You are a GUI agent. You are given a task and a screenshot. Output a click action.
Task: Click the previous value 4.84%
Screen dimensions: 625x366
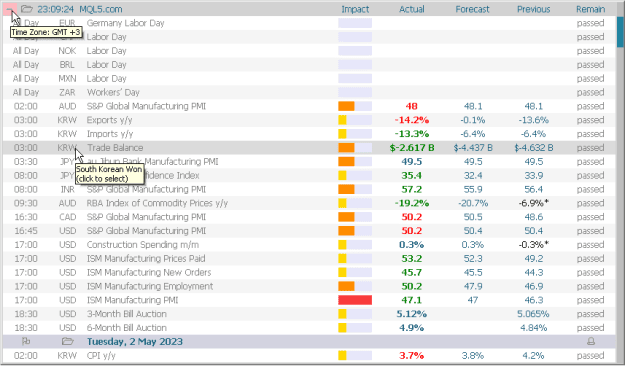click(x=533, y=328)
